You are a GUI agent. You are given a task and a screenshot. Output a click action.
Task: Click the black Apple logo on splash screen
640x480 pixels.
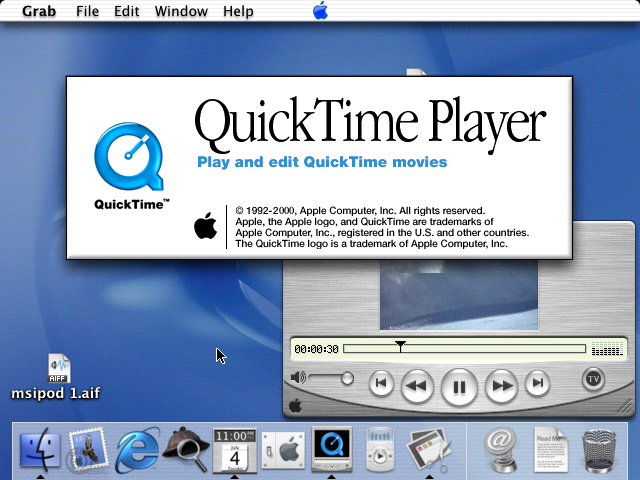(x=205, y=226)
